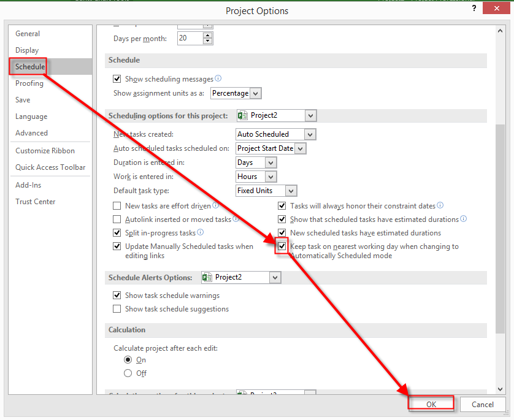Image resolution: width=514 pixels, height=420 pixels.
Task: Click Project2 icon in Schedule Alerts Options
Action: 207,277
